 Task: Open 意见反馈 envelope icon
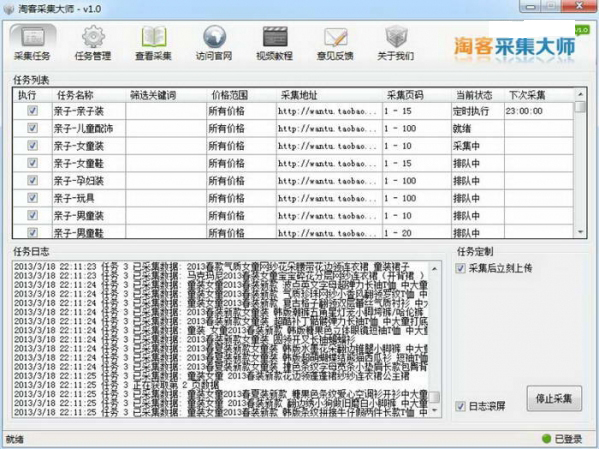click(x=335, y=44)
